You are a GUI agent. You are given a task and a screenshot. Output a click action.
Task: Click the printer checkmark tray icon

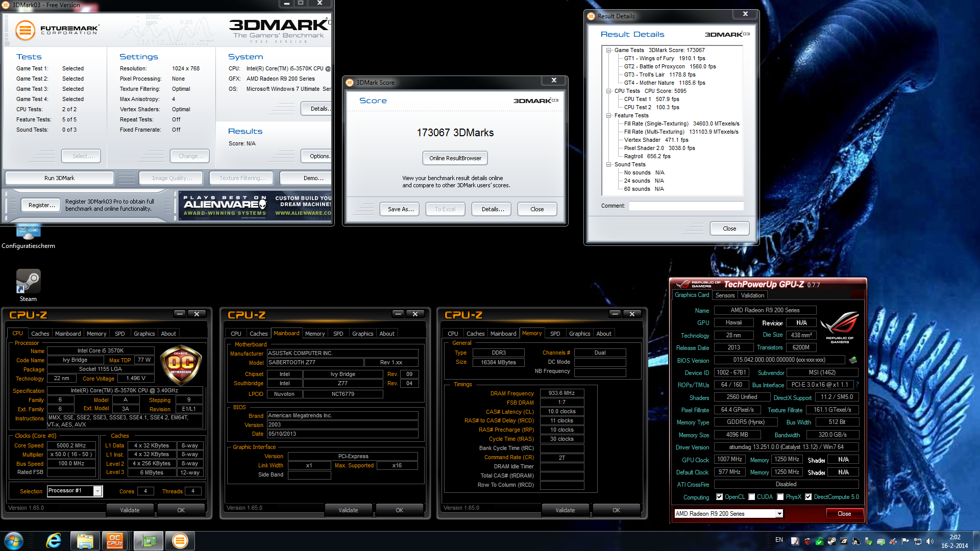881,541
